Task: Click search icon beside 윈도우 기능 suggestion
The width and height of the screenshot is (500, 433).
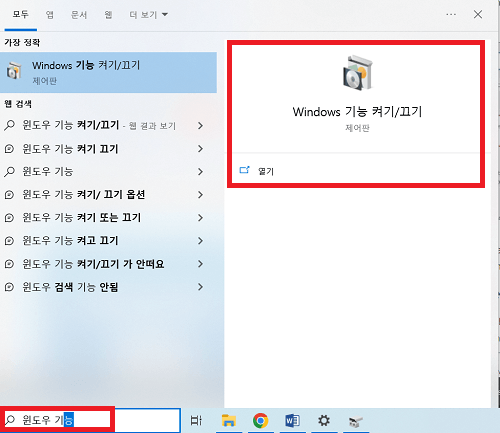Action: 9,172
